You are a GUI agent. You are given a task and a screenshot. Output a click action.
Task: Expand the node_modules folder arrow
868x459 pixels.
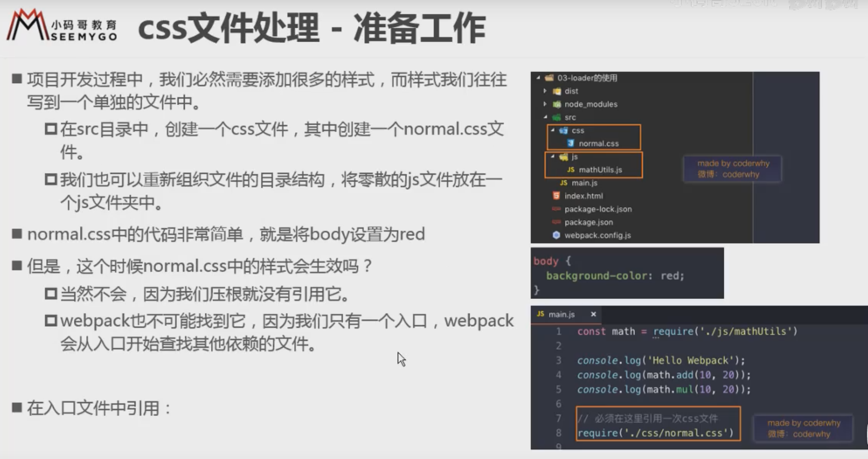point(545,104)
